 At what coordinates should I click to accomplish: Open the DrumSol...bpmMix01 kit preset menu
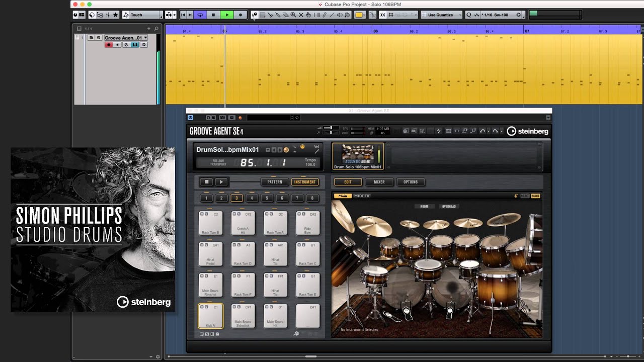(x=268, y=150)
